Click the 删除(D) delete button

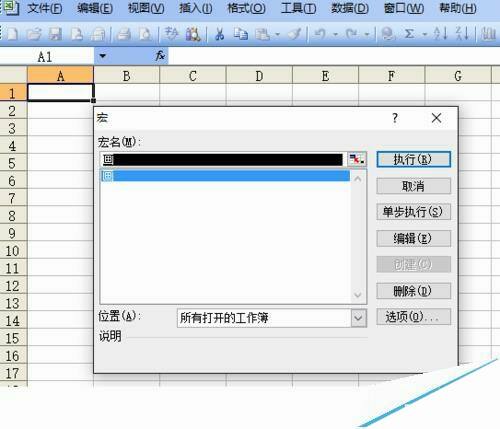coord(413,291)
